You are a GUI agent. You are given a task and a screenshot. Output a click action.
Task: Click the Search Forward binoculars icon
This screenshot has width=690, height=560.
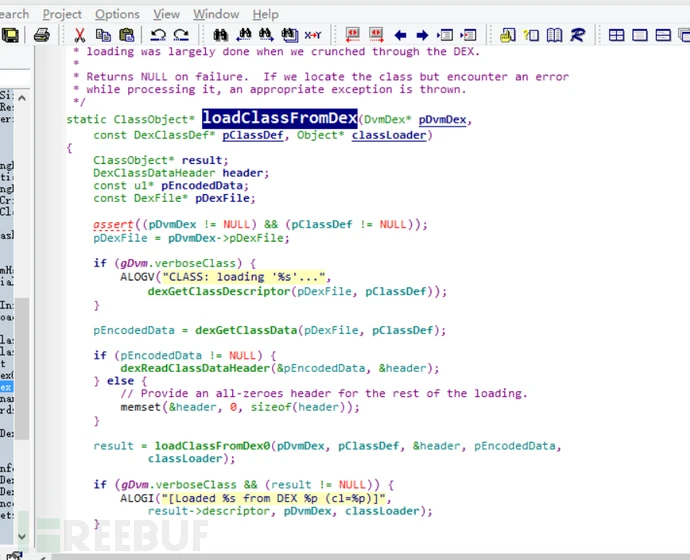tap(266, 35)
